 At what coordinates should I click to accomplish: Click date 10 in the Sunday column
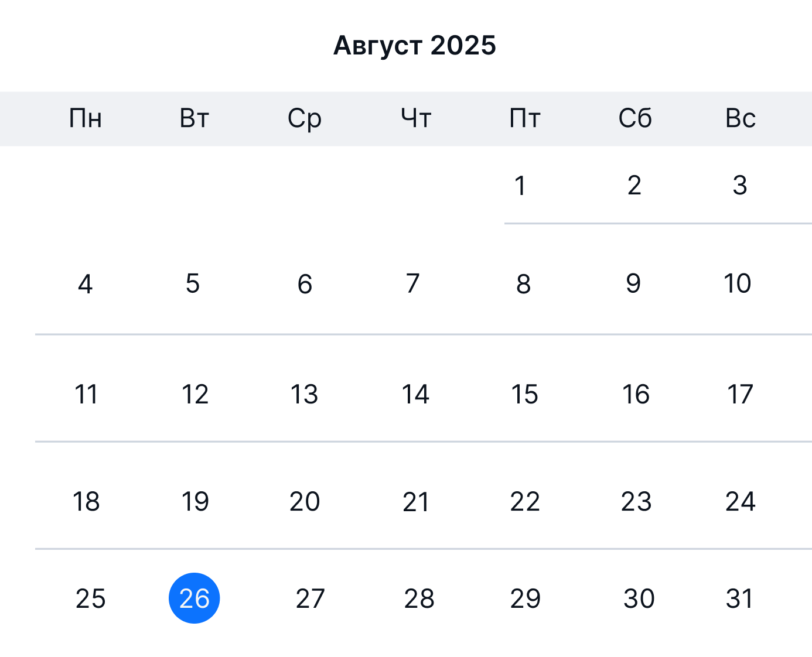[x=737, y=283]
